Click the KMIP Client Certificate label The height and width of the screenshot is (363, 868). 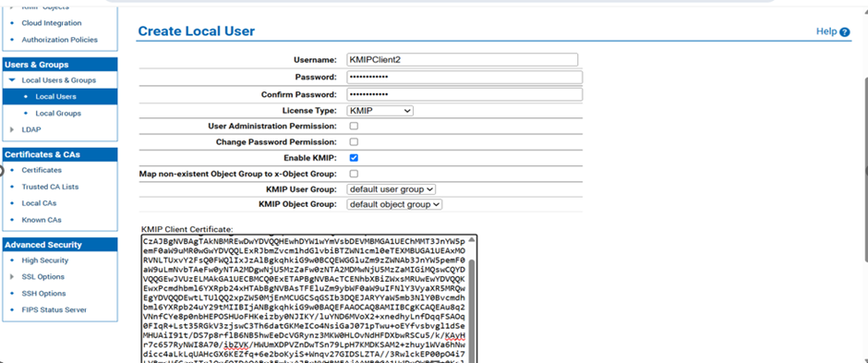(x=187, y=229)
